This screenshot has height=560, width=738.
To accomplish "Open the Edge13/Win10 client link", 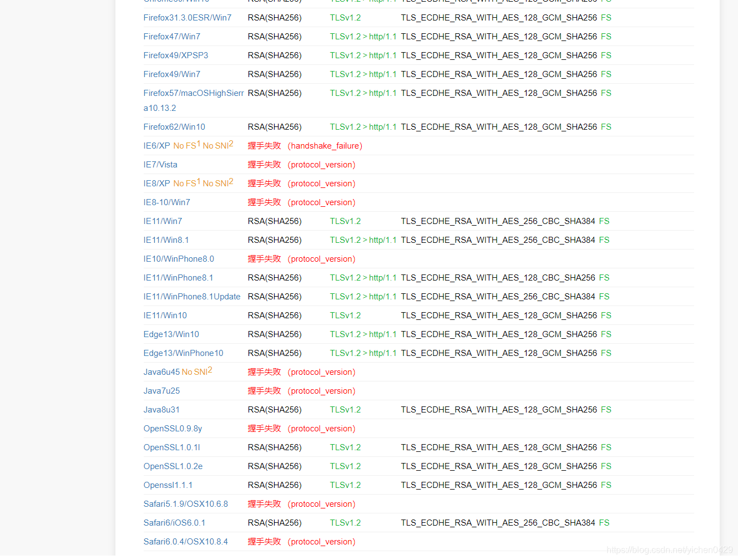I will [171, 334].
